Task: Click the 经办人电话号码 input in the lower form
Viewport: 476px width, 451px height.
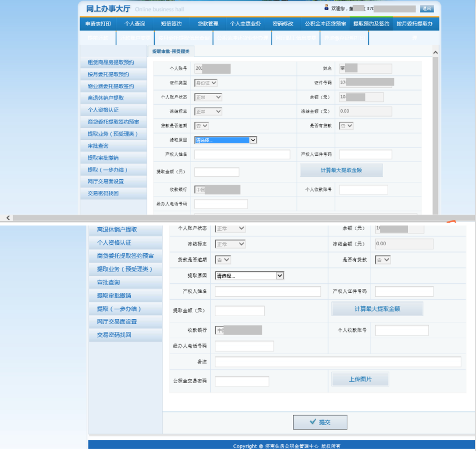Action: point(244,346)
